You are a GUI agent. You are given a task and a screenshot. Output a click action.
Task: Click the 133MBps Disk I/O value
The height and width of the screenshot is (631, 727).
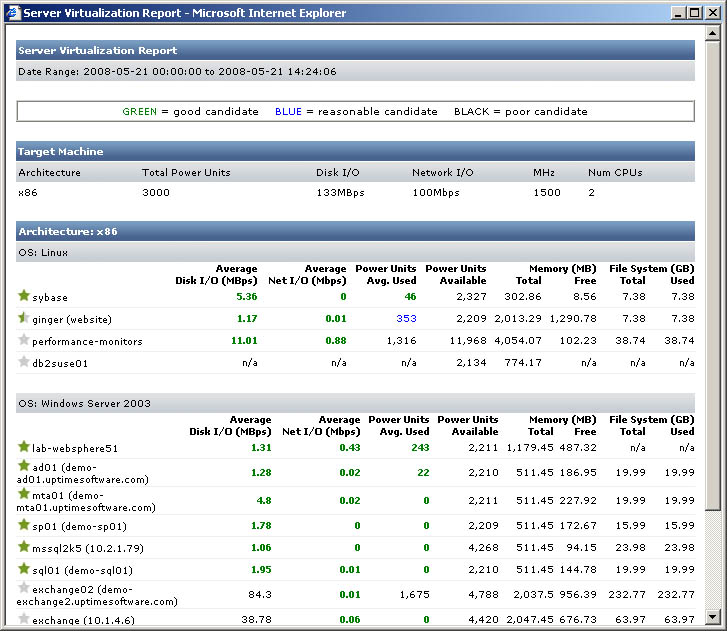[340, 193]
